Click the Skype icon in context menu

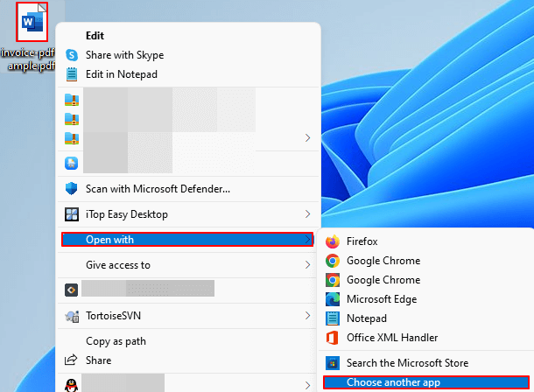click(72, 55)
